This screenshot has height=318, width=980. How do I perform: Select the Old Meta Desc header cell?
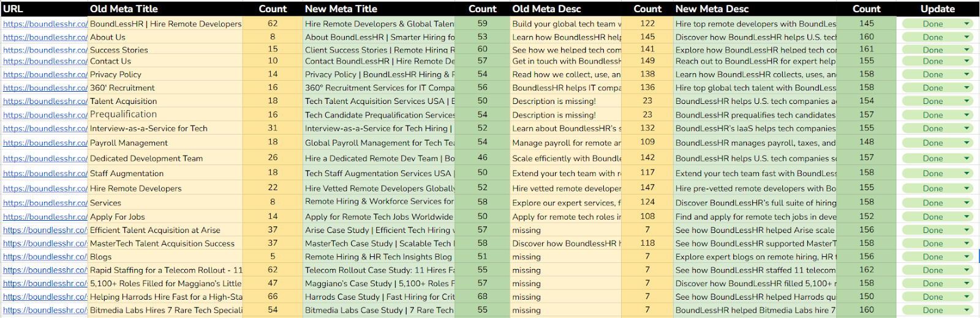(567, 9)
